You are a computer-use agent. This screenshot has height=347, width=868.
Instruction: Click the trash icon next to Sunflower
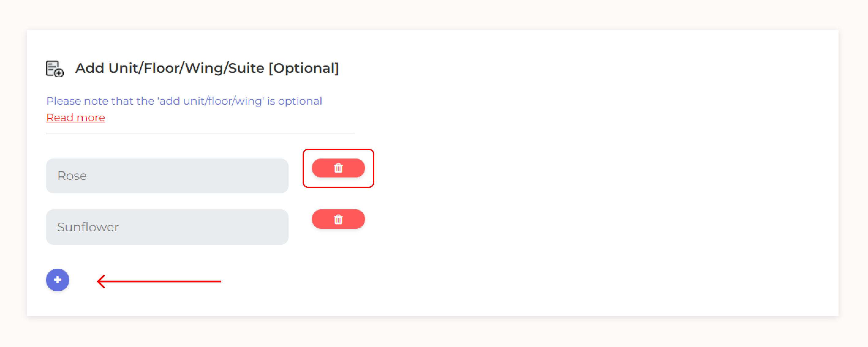[x=338, y=219]
